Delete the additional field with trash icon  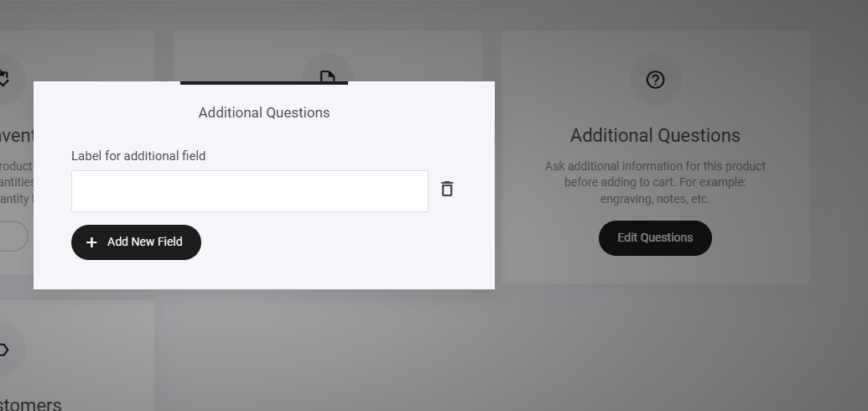pos(447,190)
